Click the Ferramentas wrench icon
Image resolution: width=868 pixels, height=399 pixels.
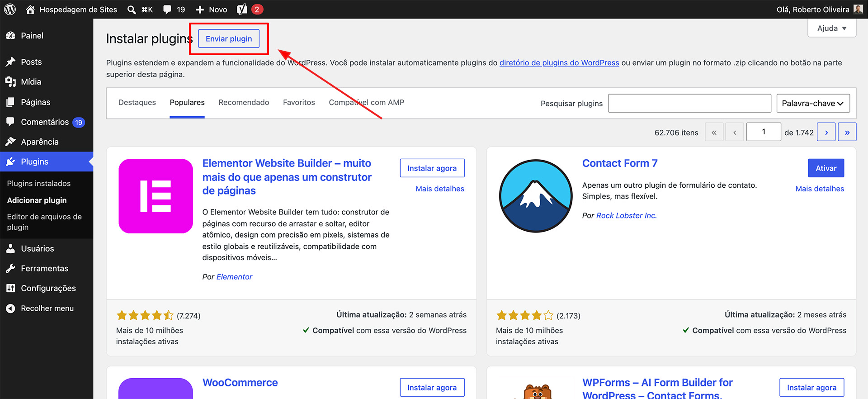[x=10, y=268]
